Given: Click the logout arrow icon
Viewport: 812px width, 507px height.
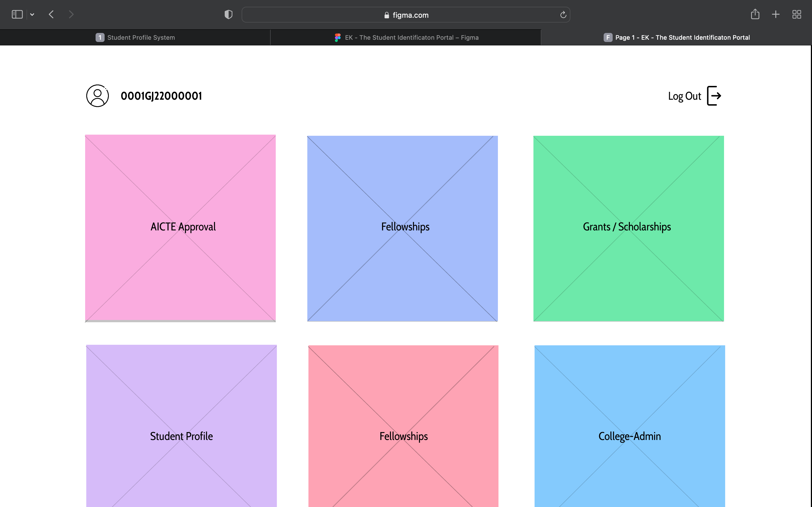Looking at the screenshot, I should (714, 96).
